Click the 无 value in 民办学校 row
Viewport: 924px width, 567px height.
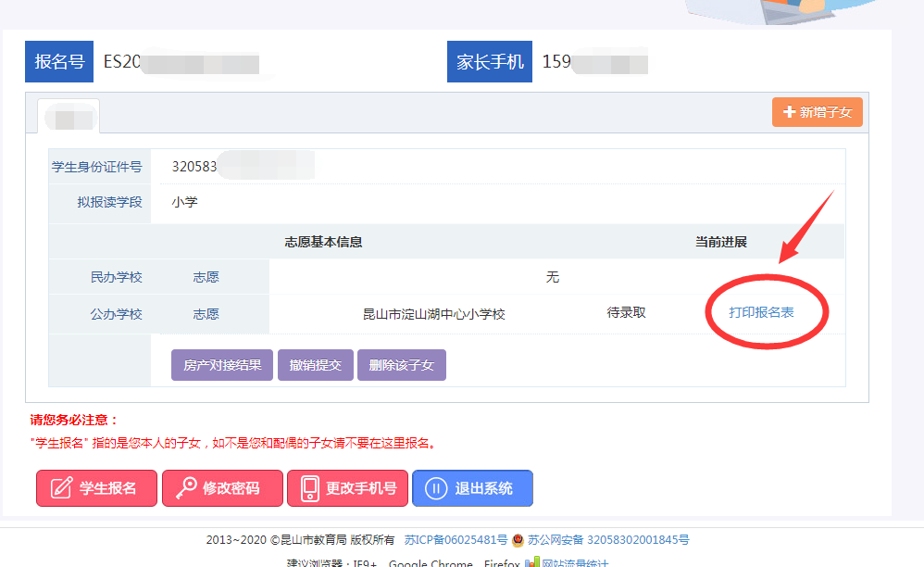tap(552, 277)
